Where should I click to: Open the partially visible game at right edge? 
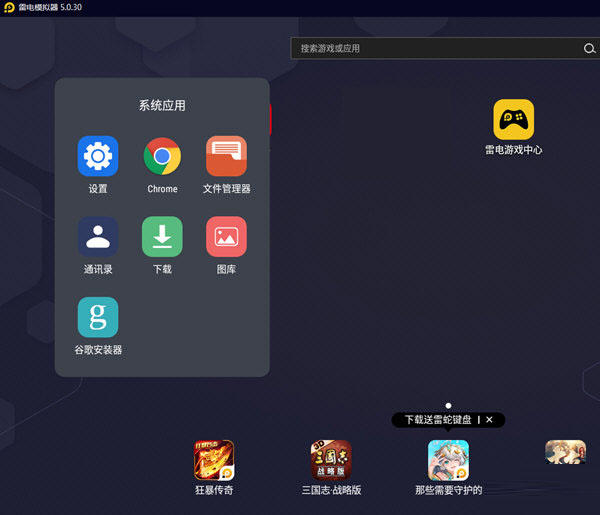565,452
